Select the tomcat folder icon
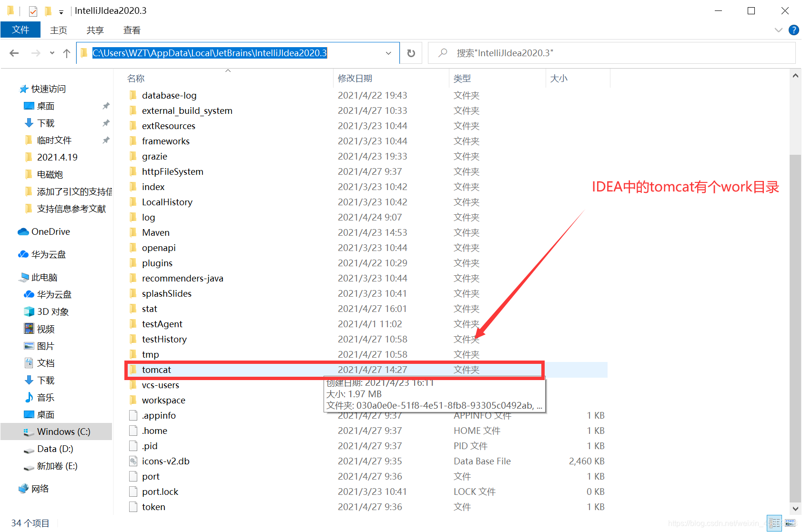 pyautogui.click(x=133, y=370)
